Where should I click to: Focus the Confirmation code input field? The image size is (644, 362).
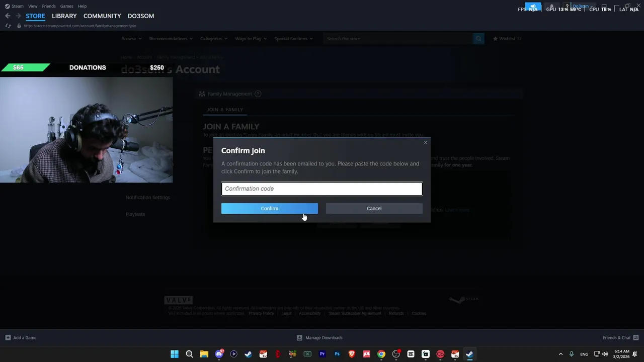tap(321, 189)
